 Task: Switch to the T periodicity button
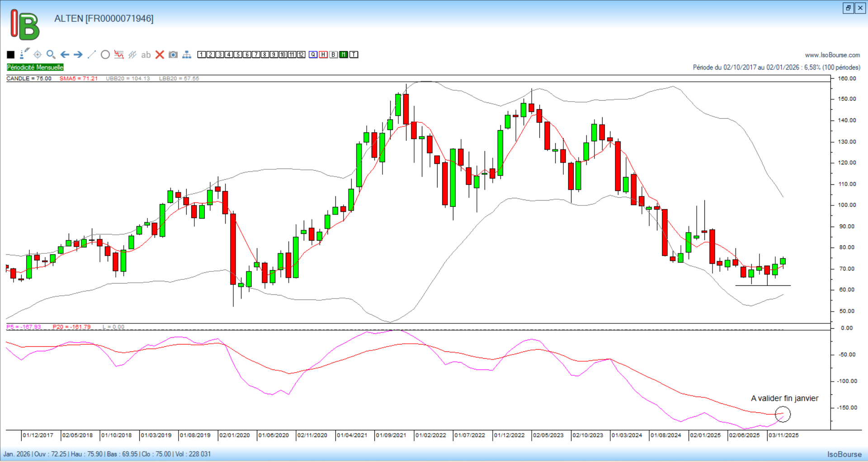point(354,55)
